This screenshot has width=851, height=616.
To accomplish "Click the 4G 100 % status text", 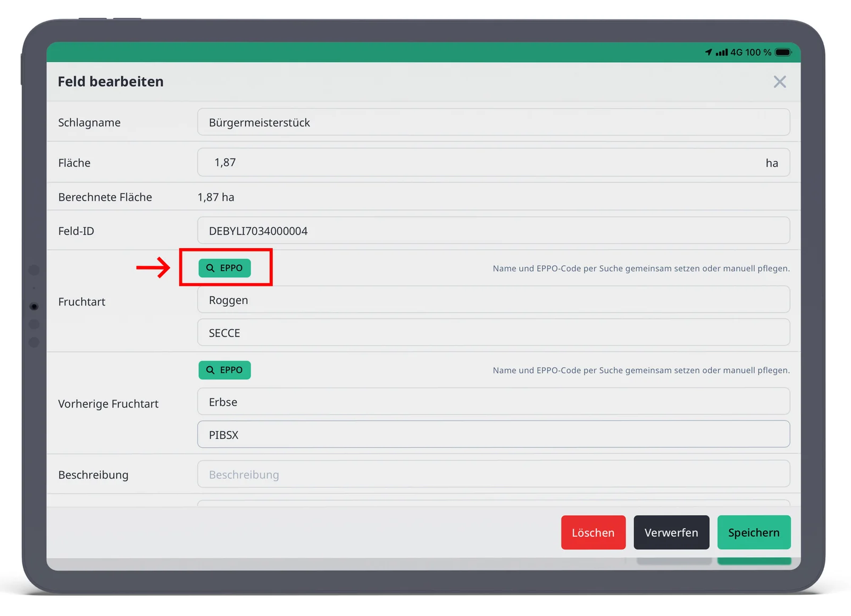I will coord(751,52).
